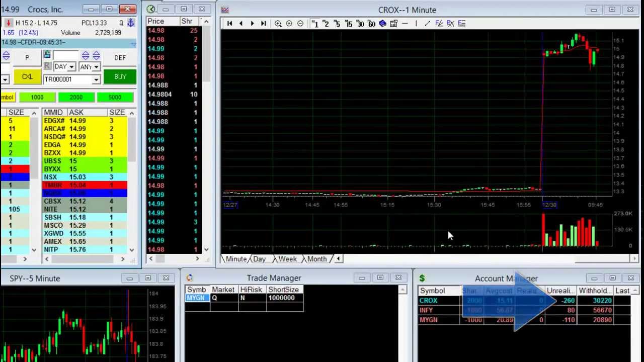The width and height of the screenshot is (644, 362).
Task: Click the yellow CXL cancel button
Action: (x=27, y=77)
